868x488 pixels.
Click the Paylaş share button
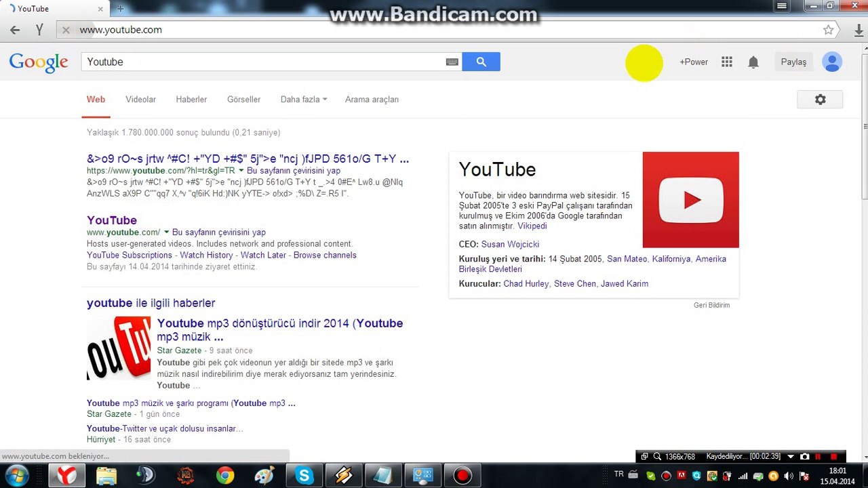pos(793,62)
